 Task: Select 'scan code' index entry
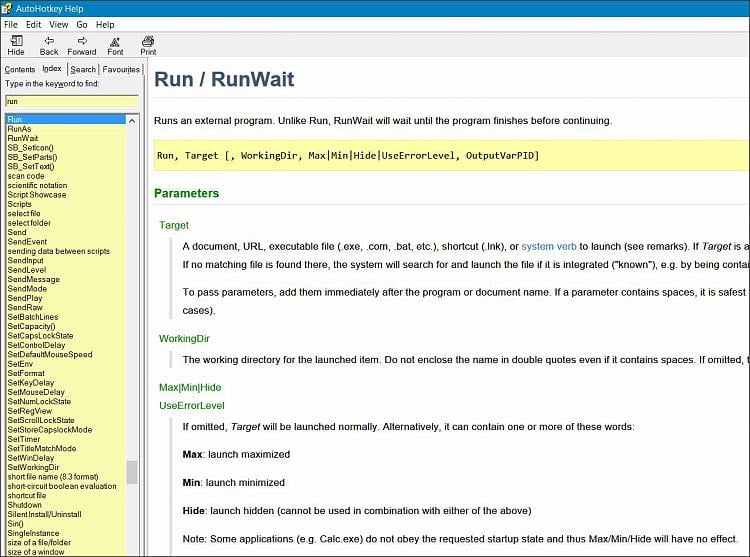(x=26, y=176)
